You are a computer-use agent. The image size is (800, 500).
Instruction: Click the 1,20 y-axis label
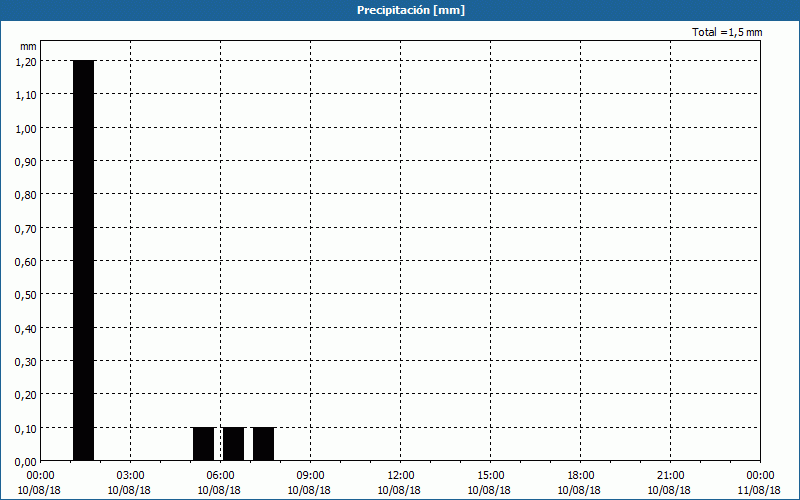point(26,61)
